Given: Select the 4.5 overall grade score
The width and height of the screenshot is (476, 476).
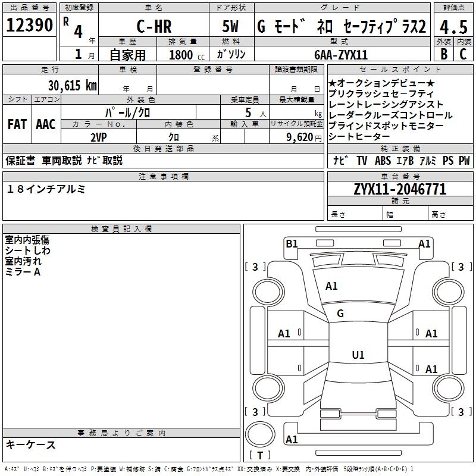Looking at the screenshot, I should pos(453,27).
